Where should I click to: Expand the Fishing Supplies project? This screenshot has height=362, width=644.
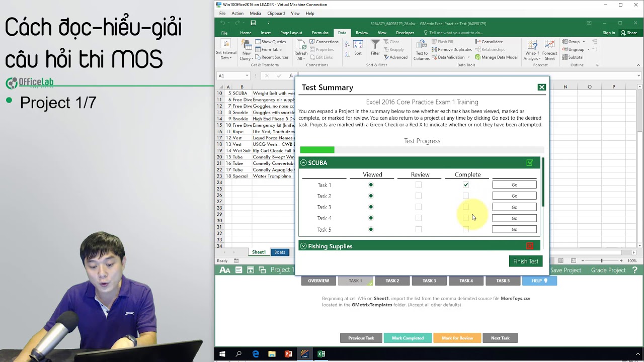pyautogui.click(x=303, y=246)
